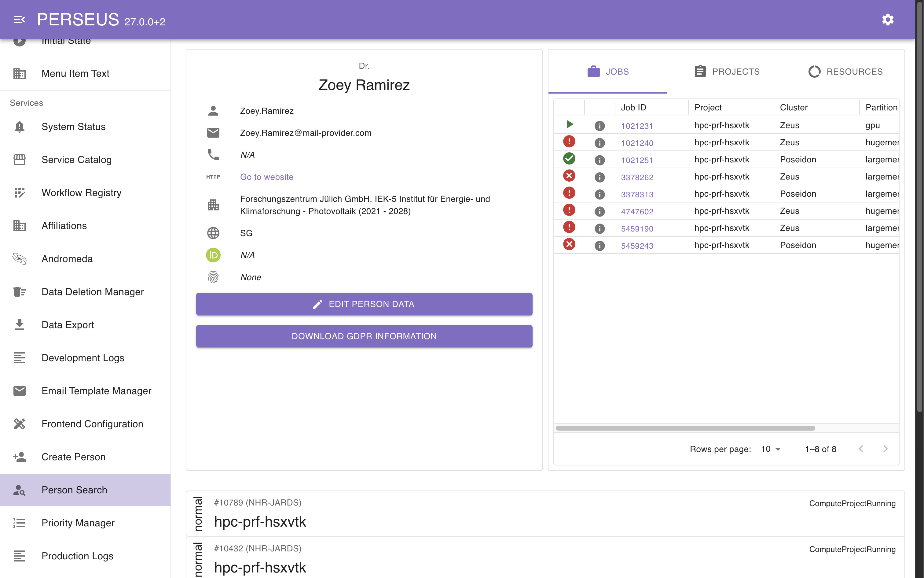Click the page vertical scrollbar
Screen dimensions: 924x578
click(919, 206)
